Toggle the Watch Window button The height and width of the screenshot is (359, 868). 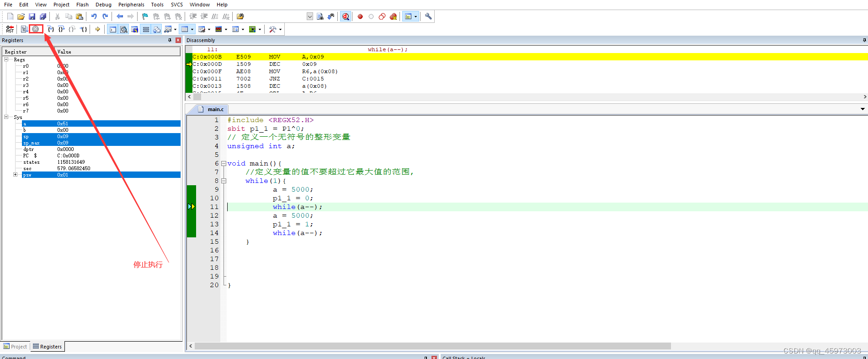168,29
